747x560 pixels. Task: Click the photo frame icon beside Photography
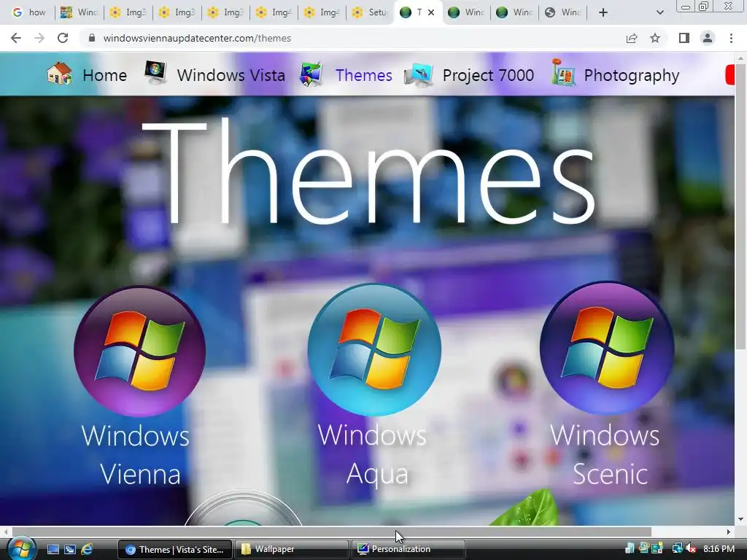(563, 73)
